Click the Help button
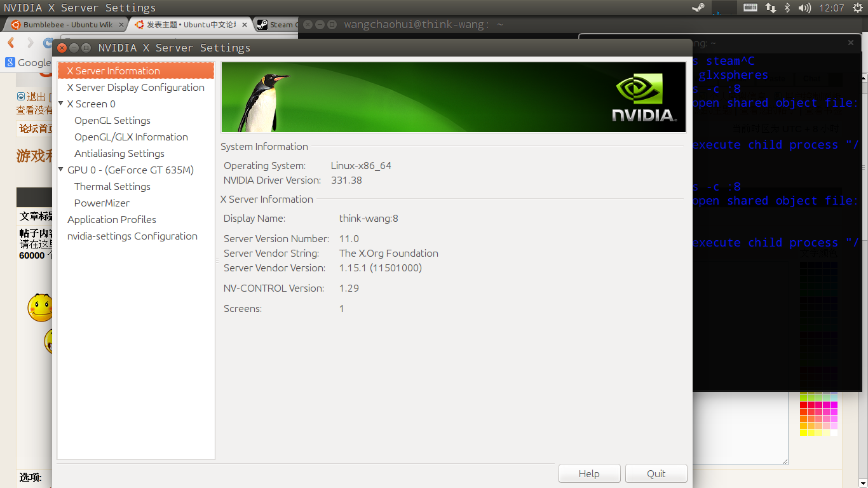The height and width of the screenshot is (488, 868). pos(589,473)
